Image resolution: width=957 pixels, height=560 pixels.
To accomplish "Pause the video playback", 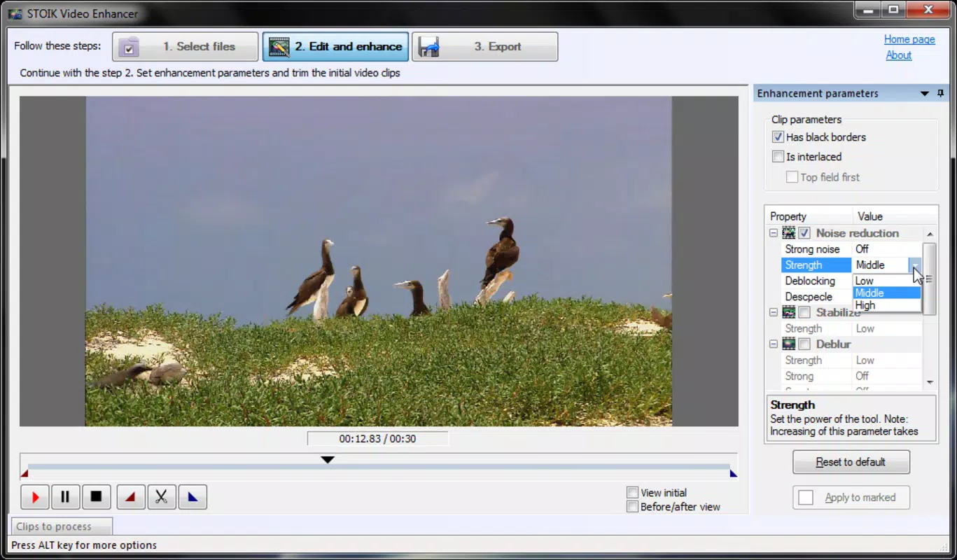I will [x=65, y=497].
